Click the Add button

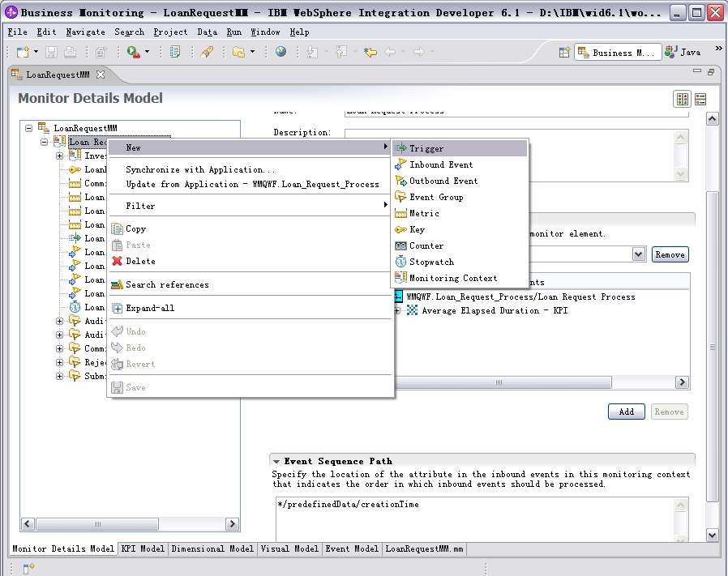pyautogui.click(x=627, y=412)
